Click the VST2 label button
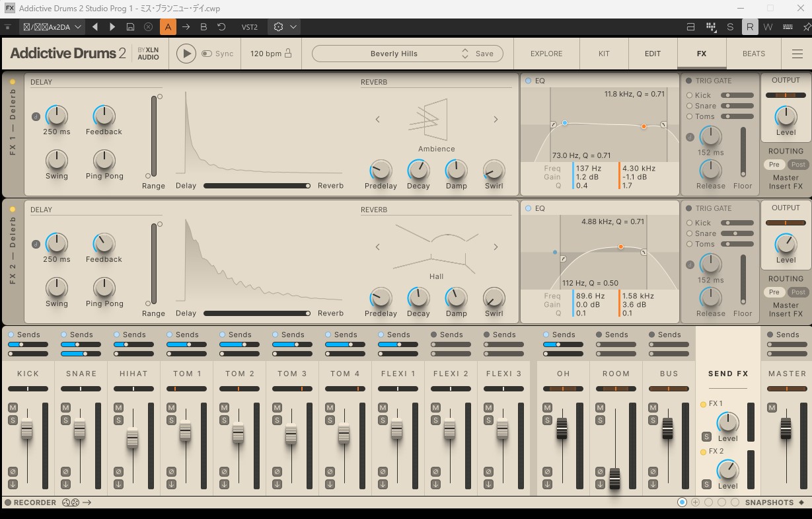812x519 pixels. pos(250,27)
